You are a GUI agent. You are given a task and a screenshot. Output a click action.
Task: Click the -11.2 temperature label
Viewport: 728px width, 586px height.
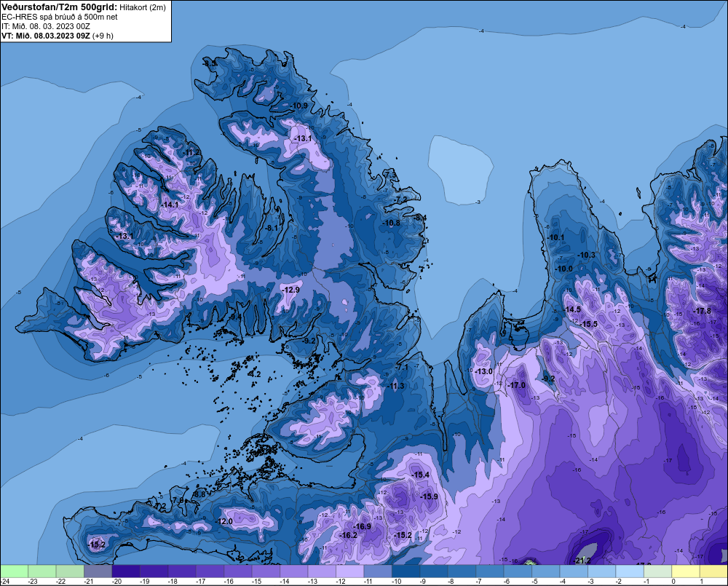(x=191, y=153)
